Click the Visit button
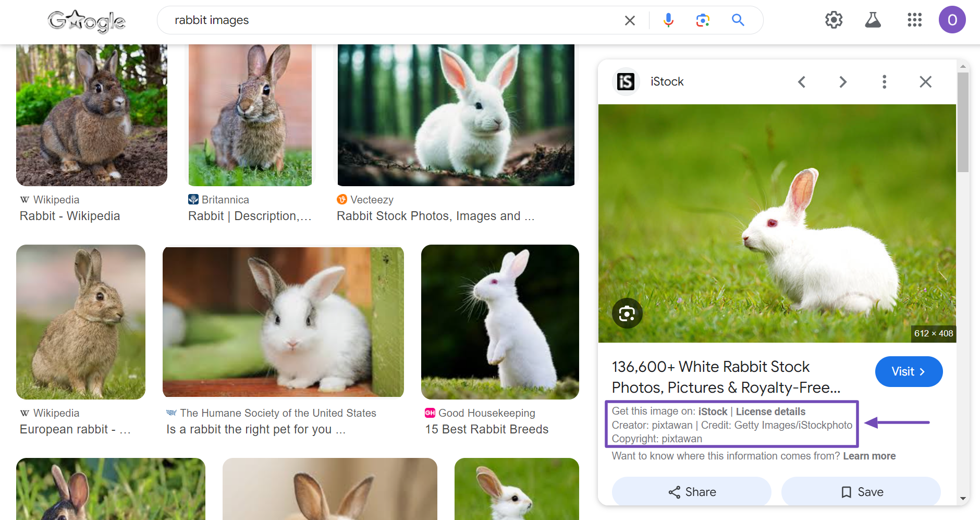Image resolution: width=980 pixels, height=520 pixels. point(909,371)
